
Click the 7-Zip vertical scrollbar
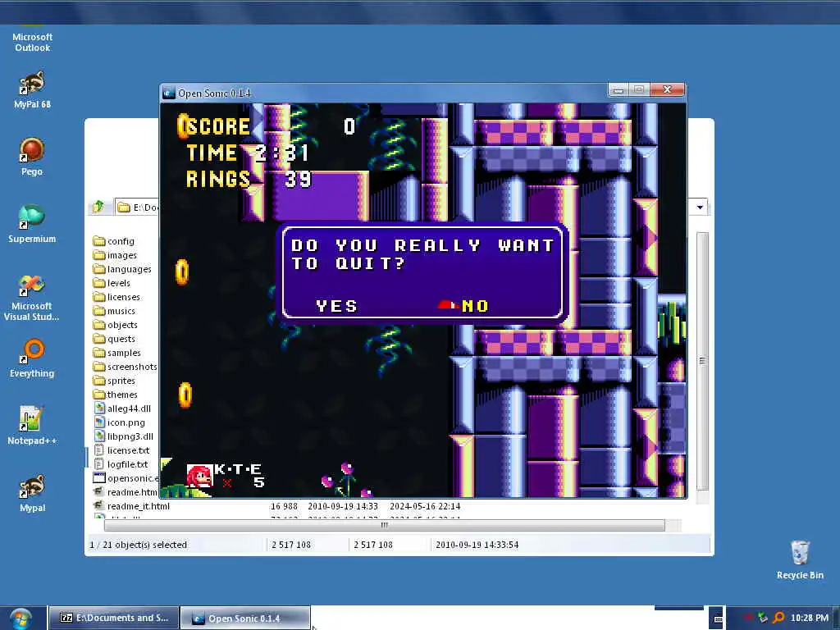tap(702, 361)
